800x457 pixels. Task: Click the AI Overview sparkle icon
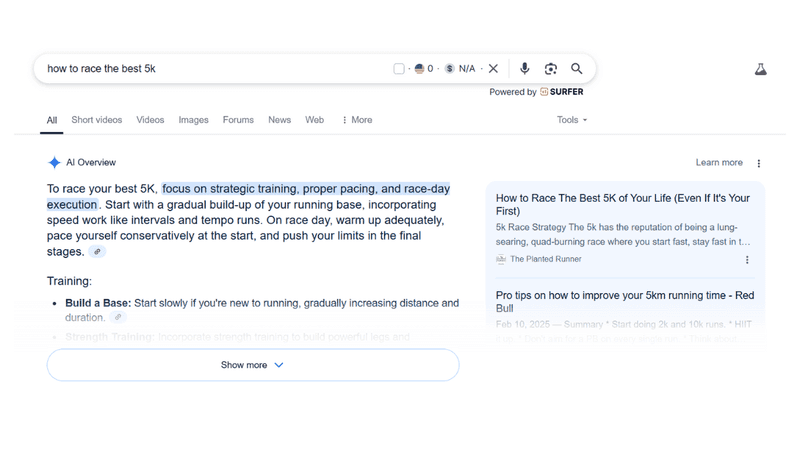click(54, 162)
